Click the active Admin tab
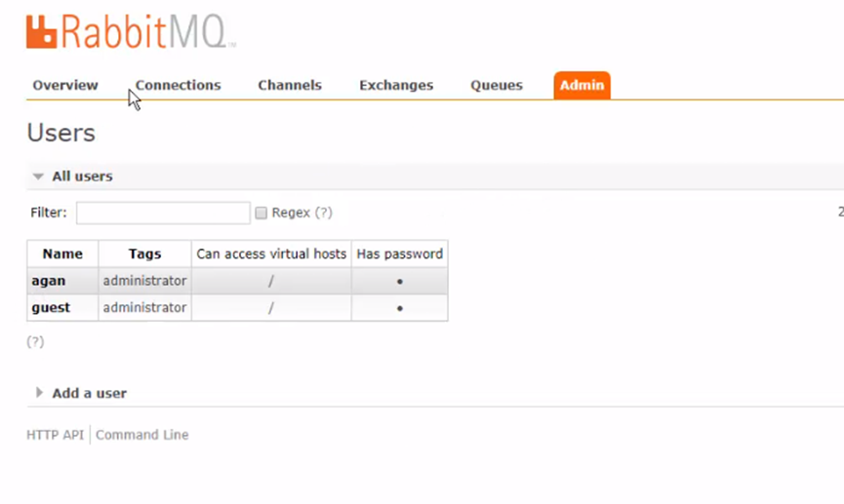Image resolution: width=844 pixels, height=504 pixels. pos(582,85)
